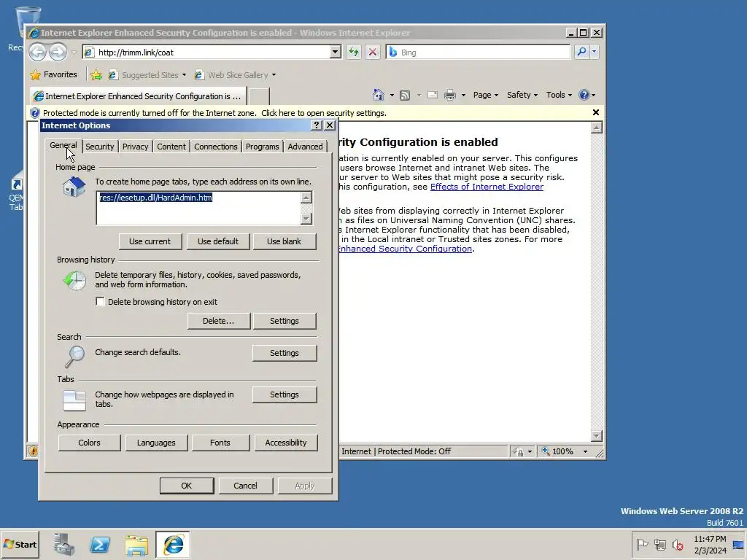Click the Delete... browsing history button
Image resolution: width=747 pixels, height=560 pixels.
218,321
